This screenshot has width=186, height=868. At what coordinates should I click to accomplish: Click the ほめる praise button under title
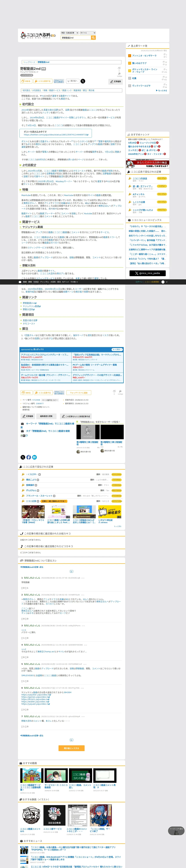26,81
